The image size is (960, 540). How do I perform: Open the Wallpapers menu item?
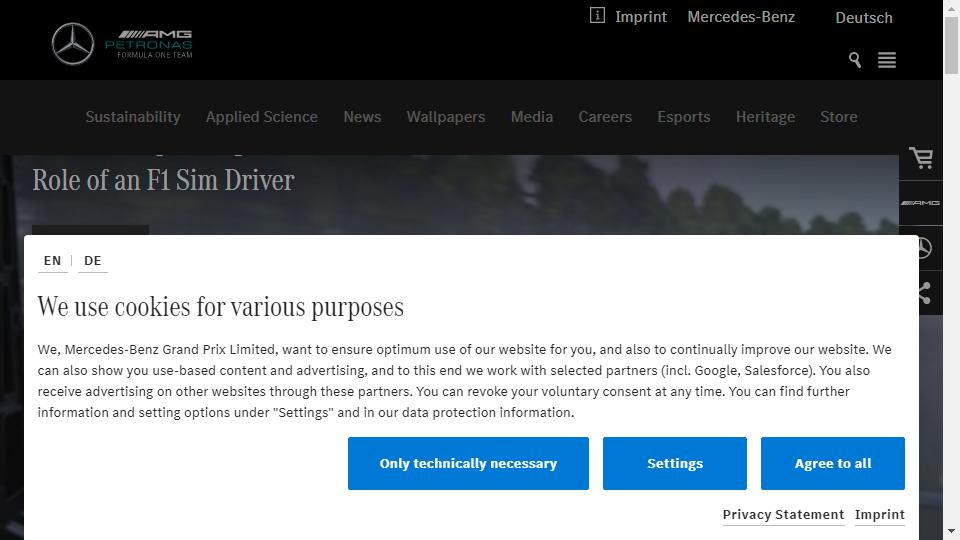[x=446, y=117]
